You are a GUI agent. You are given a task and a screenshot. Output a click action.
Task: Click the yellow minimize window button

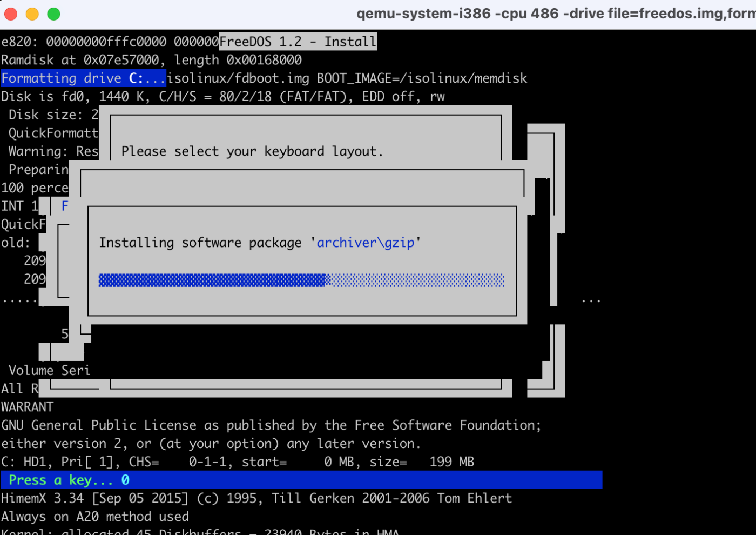pyautogui.click(x=32, y=14)
